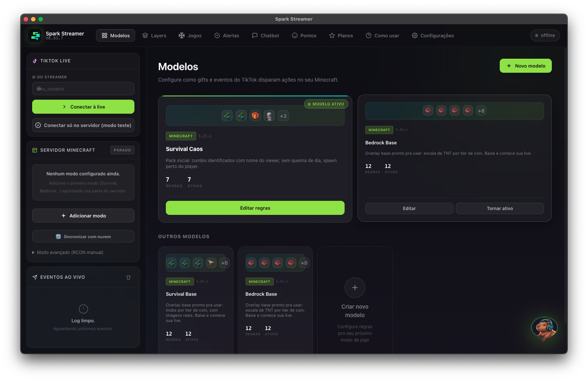The width and height of the screenshot is (588, 381).
Task: Click the 1.21.x version text on Survival Caos
Action: 205,136
